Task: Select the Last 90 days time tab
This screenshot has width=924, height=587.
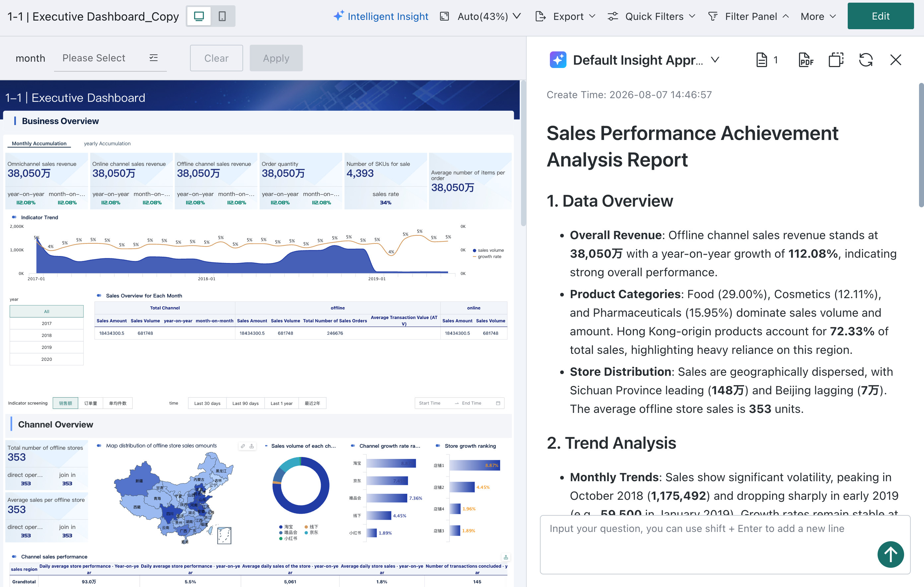Action: [245, 403]
